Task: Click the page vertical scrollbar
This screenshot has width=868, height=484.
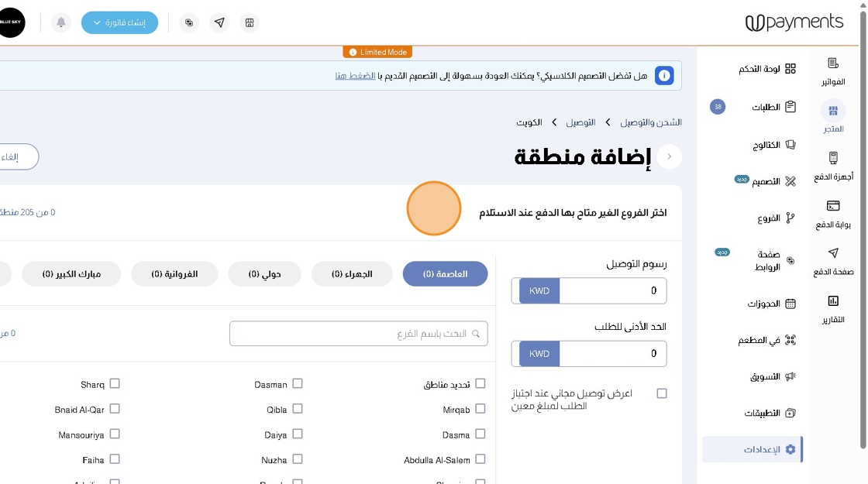Action: 863,229
